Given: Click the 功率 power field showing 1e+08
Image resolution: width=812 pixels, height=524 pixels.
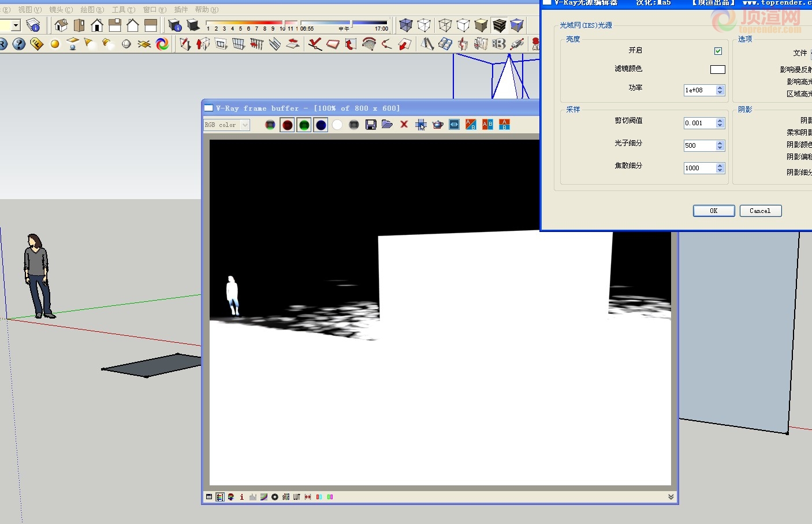Looking at the screenshot, I should [700, 90].
